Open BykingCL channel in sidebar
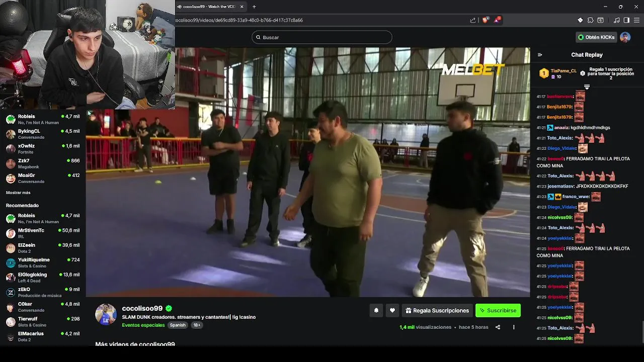644x362 pixels. click(x=43, y=134)
